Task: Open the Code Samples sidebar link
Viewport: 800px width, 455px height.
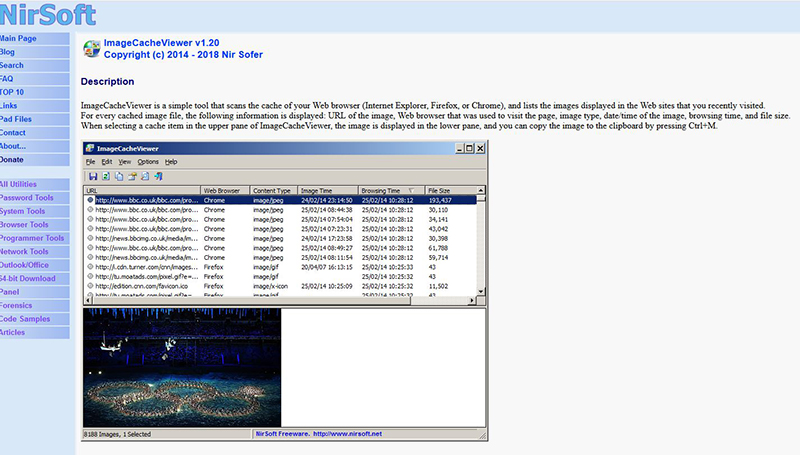Action: point(34,319)
